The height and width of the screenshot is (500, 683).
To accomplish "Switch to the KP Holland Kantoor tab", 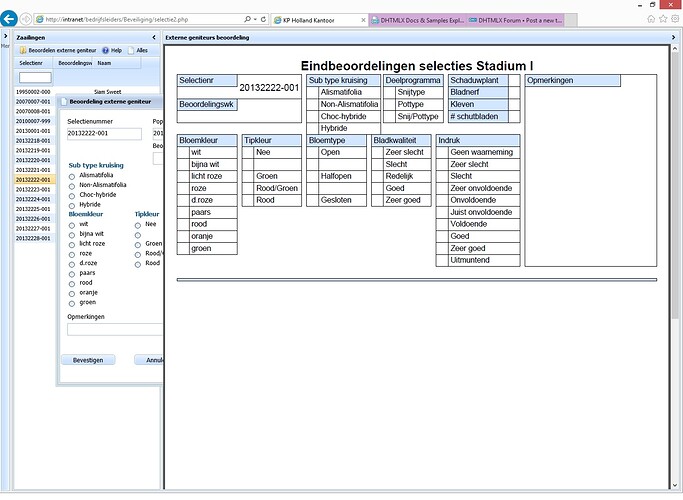I will click(320, 20).
